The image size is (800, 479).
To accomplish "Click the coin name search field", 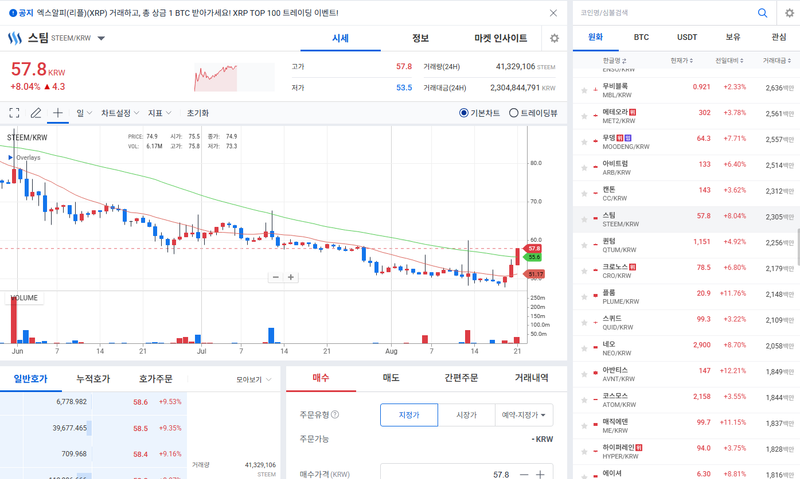I will tap(666, 13).
